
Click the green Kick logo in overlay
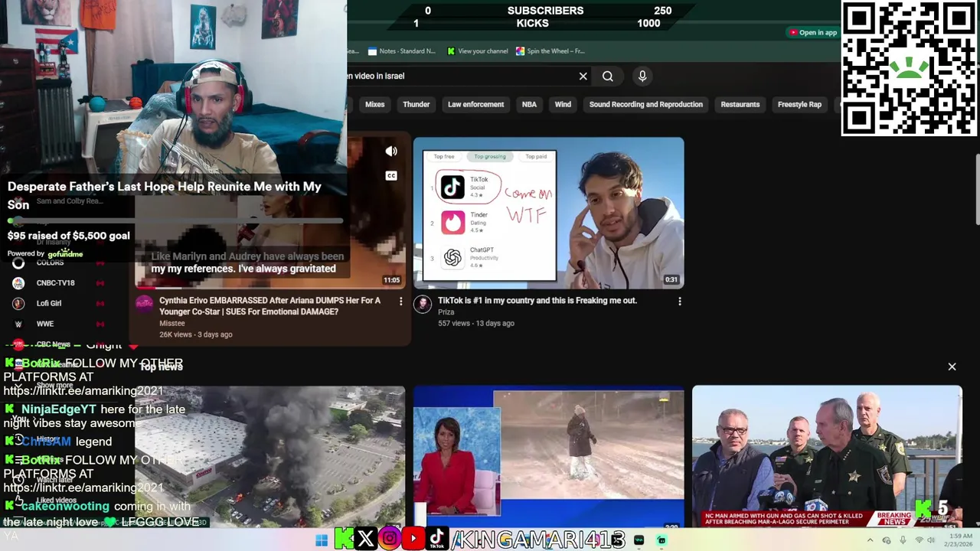pyautogui.click(x=344, y=540)
